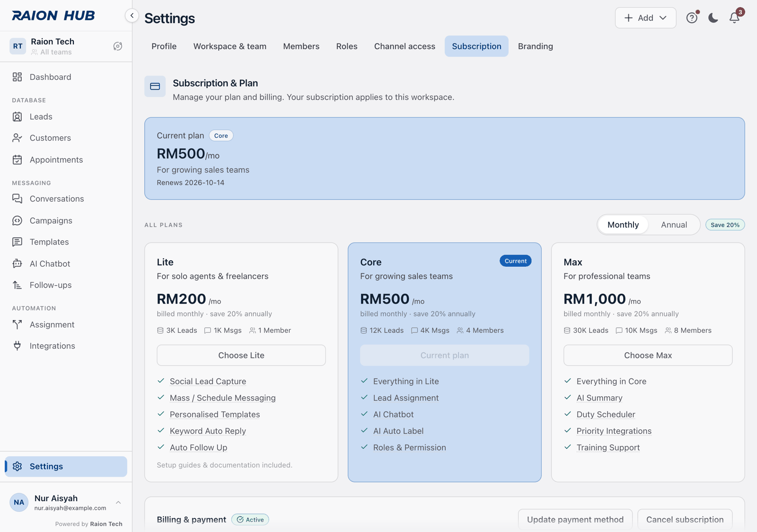
Task: Select the Subscription tab
Action: 476,46
